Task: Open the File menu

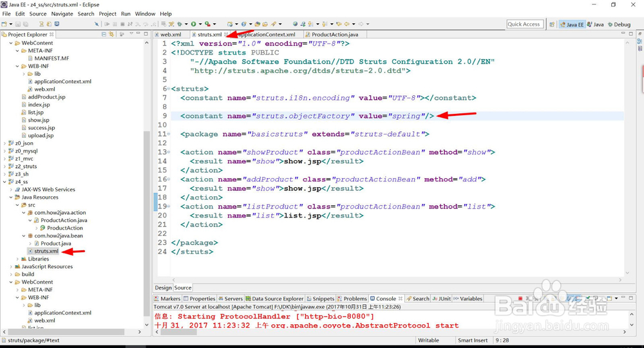Action: click(6, 14)
